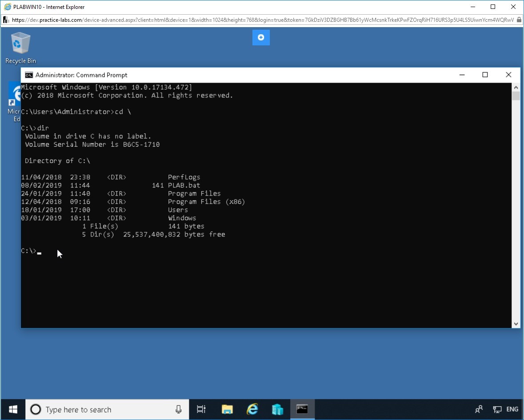This screenshot has height=420, width=524.
Task: Click the Command Prompt scrollbar up arrow
Action: (x=516, y=87)
